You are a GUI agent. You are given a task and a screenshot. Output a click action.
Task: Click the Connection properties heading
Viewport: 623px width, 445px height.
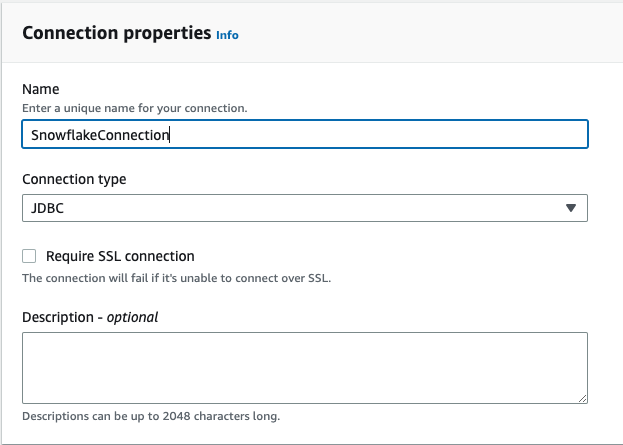[116, 33]
